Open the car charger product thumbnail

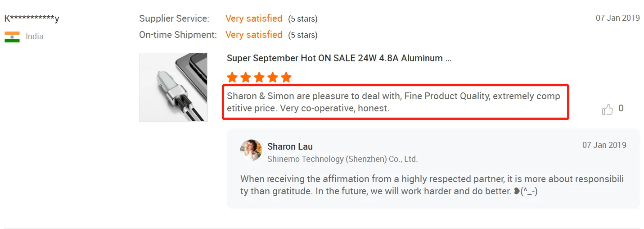173,87
